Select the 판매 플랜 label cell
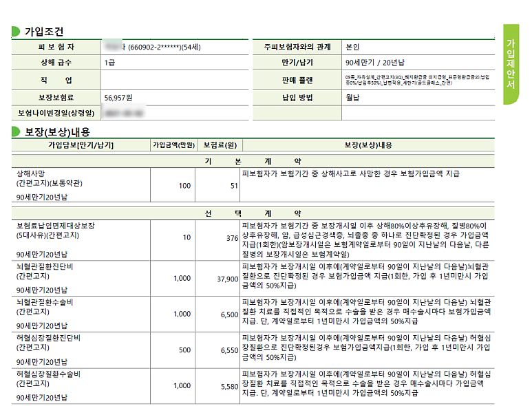532x406 pixels. point(297,81)
